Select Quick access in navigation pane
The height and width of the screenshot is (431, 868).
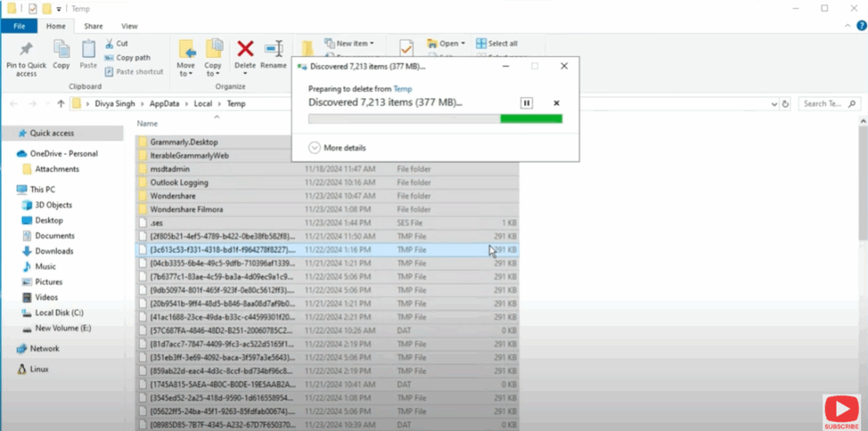(52, 133)
